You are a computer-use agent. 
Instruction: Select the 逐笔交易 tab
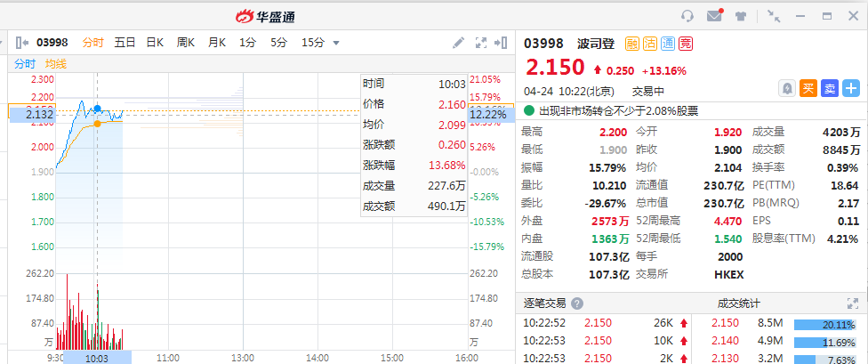[x=545, y=303]
